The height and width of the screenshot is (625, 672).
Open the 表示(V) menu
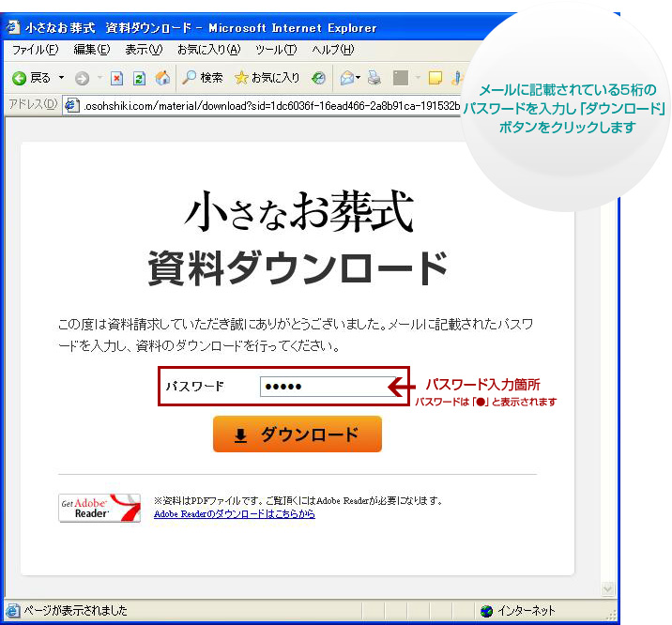click(144, 50)
